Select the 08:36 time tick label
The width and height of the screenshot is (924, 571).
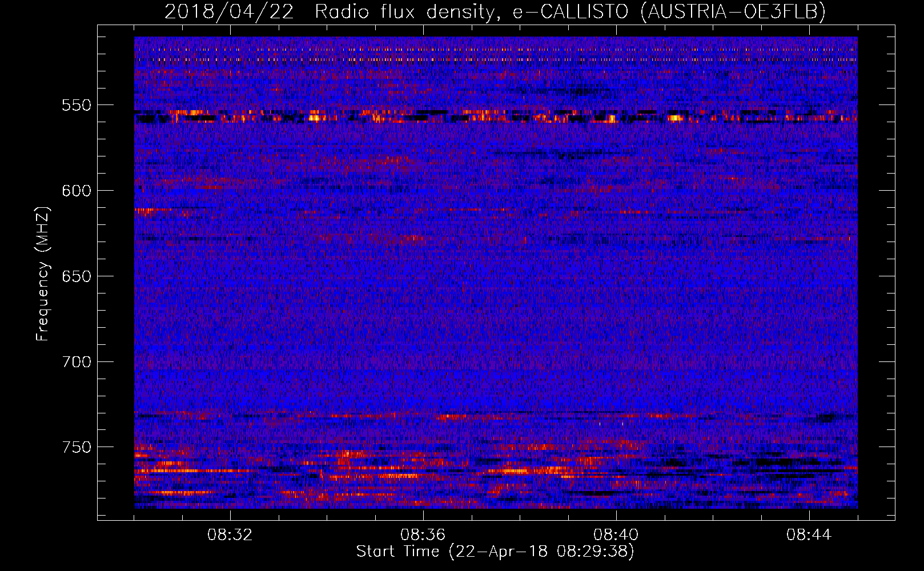[x=423, y=535]
